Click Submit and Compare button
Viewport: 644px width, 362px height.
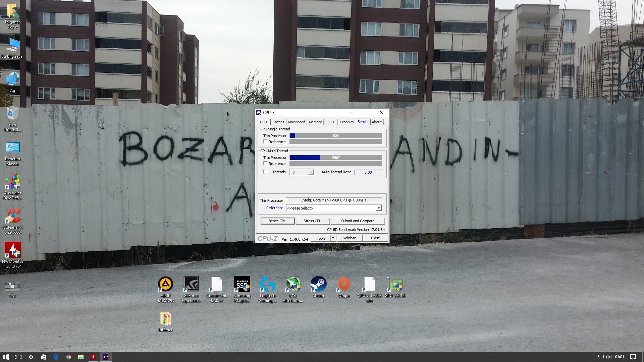(358, 221)
